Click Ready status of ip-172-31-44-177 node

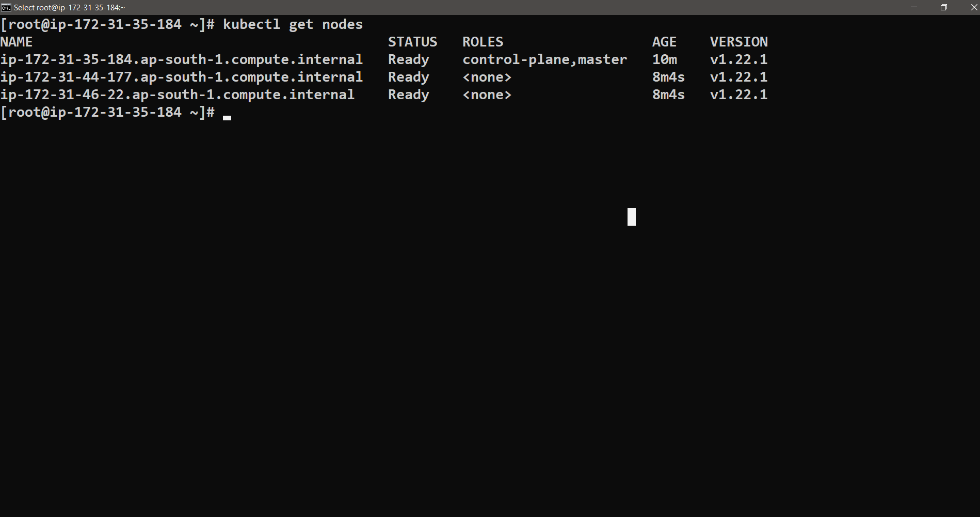(409, 77)
